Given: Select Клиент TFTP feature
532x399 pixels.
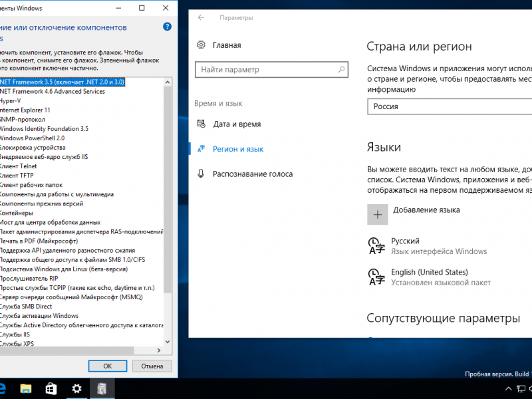Looking at the screenshot, I should (17, 176).
